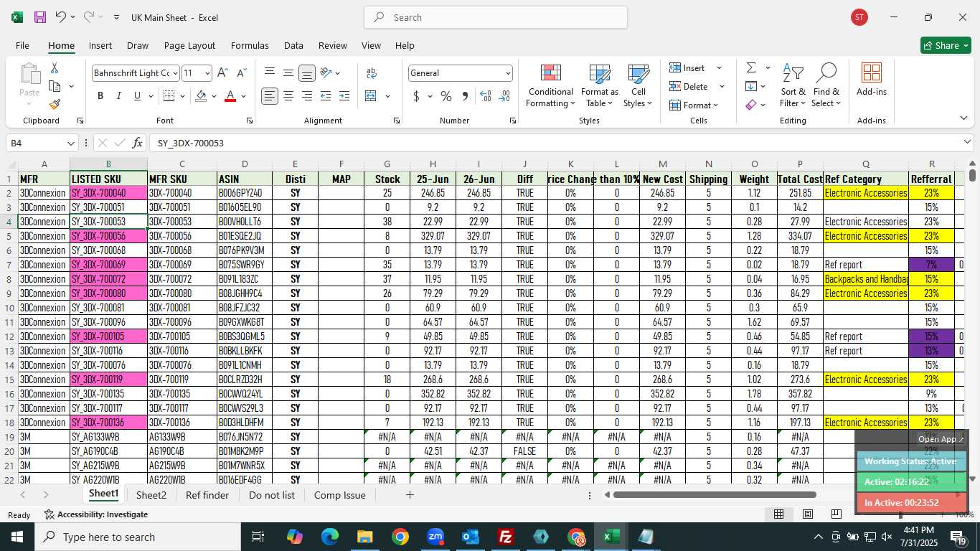Open the Ref finder worksheet tab
Viewport: 980px width, 551px height.
coord(207,495)
